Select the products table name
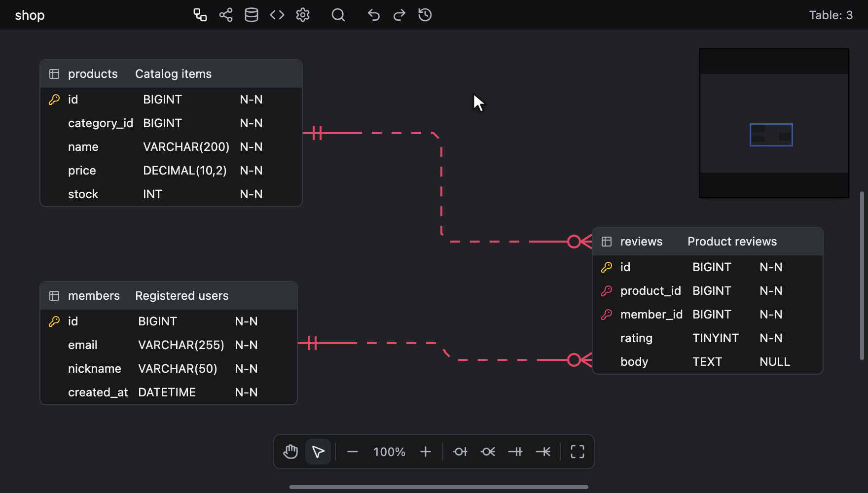 click(x=93, y=74)
